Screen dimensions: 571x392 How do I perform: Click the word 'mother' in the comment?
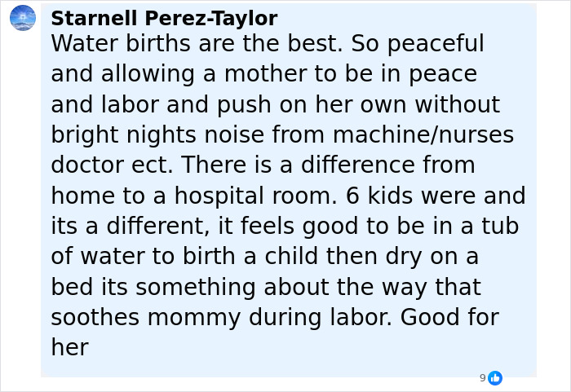[265, 74]
